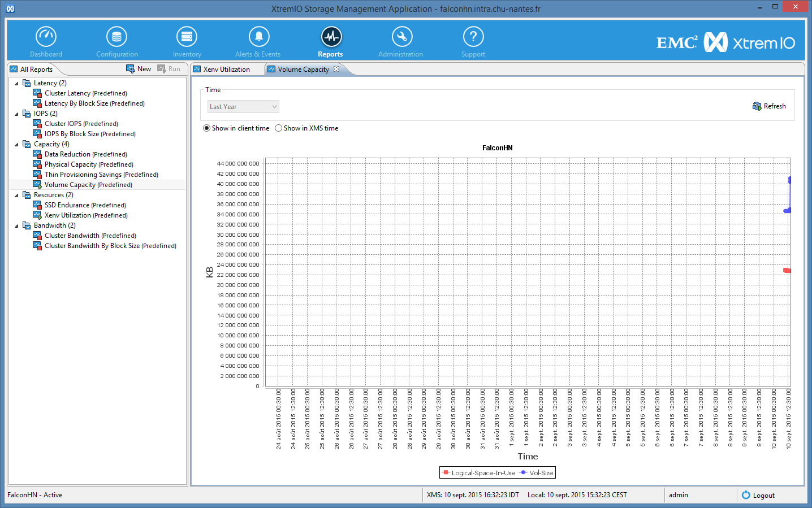Click the New report button
This screenshot has height=508, width=812.
139,69
